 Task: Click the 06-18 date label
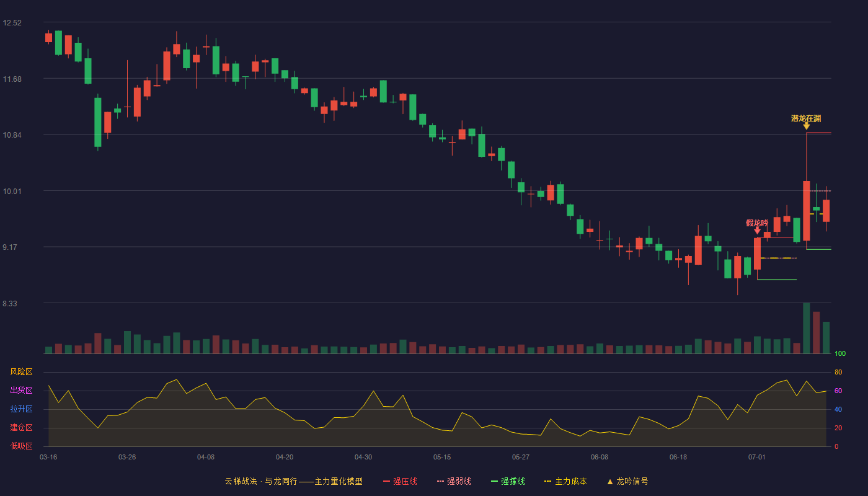tap(678, 457)
